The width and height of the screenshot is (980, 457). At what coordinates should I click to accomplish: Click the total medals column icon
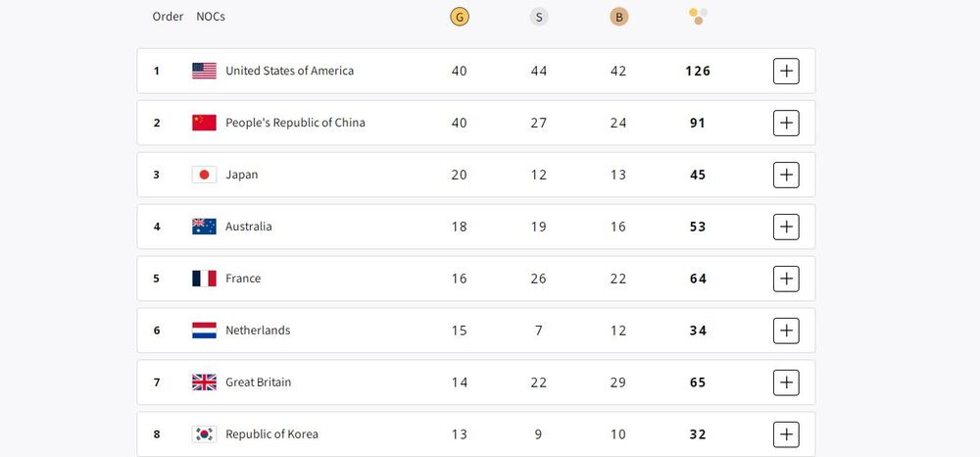click(698, 16)
